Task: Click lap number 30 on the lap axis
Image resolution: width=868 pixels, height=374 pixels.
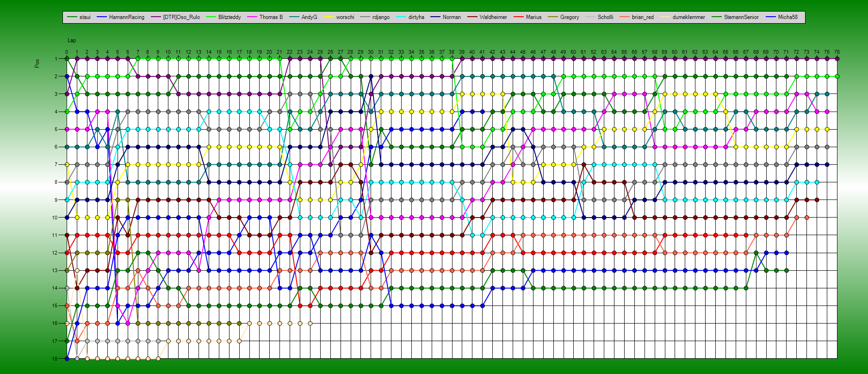Action: (x=371, y=52)
